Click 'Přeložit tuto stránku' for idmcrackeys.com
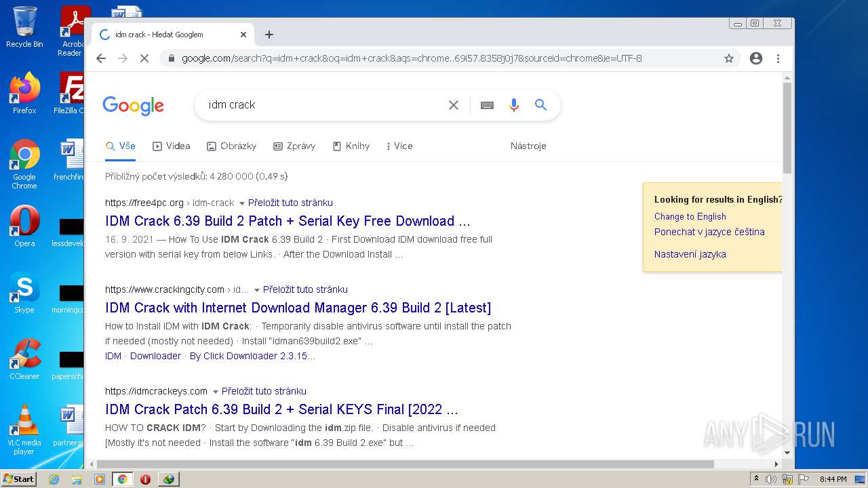868x488 pixels. (x=264, y=391)
